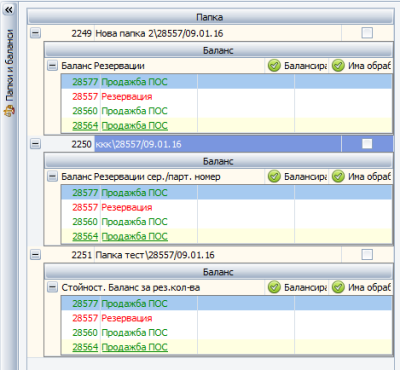Image resolution: width=400 pixels, height=370 pixels.
Task: Click the Баланс Резервации label
Action: [x=103, y=66]
